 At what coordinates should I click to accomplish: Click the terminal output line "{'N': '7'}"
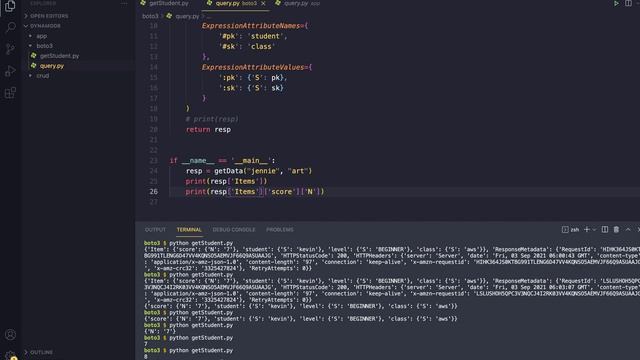click(160, 331)
